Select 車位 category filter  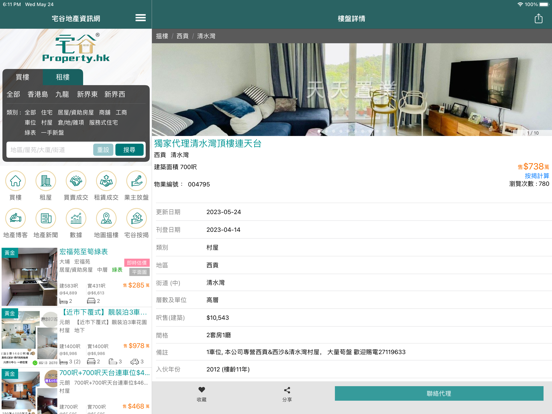point(30,123)
